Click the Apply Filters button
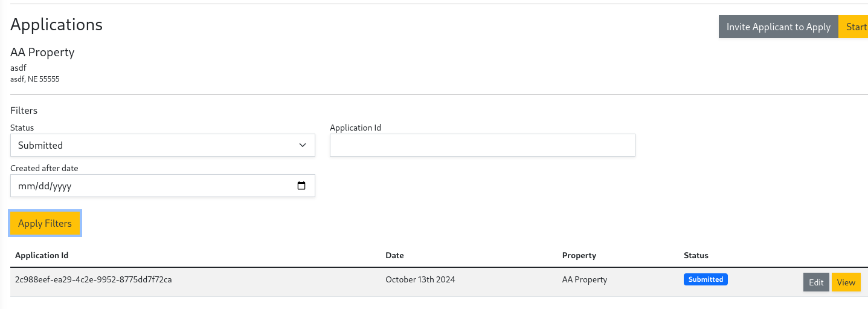 [x=45, y=223]
